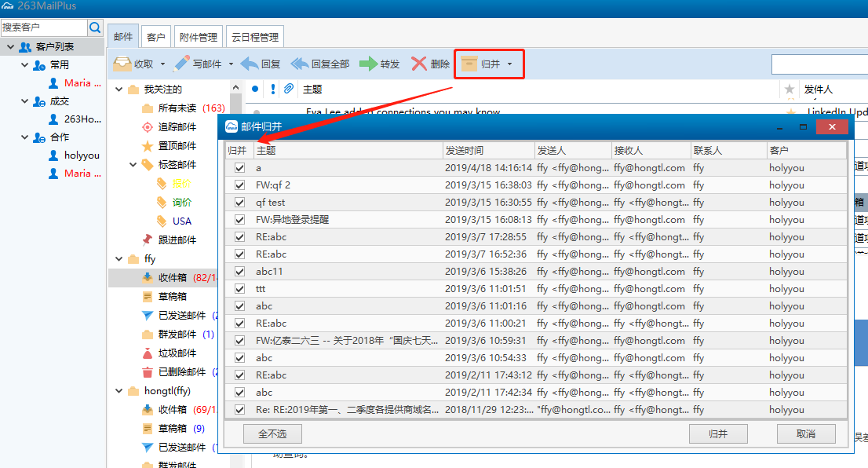Collapse the 标签邮件 folder group

(x=133, y=165)
